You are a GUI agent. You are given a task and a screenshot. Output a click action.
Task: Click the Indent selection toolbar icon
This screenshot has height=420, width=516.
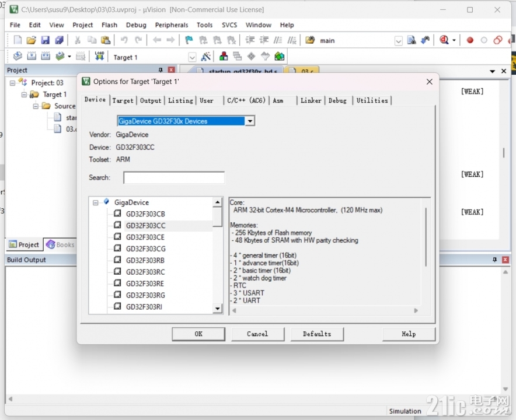click(250, 40)
